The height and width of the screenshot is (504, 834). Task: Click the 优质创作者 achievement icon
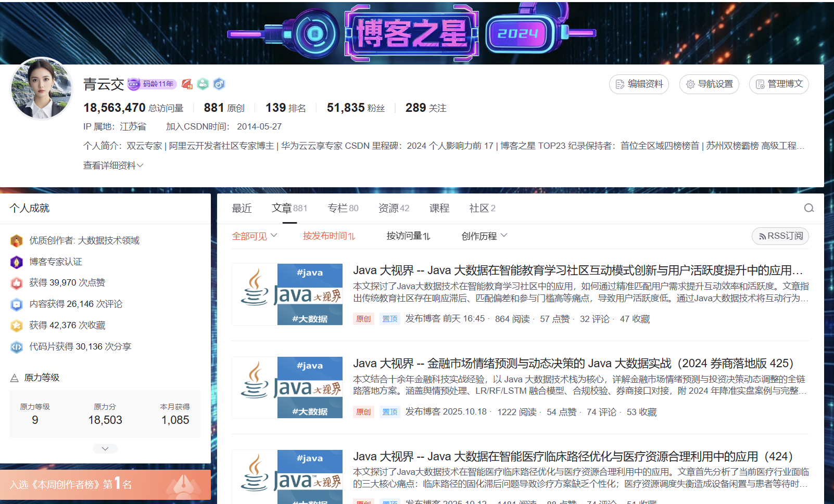pos(17,241)
